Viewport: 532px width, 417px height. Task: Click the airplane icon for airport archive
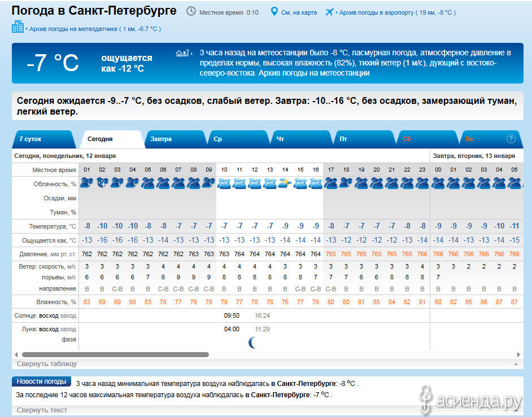(x=330, y=12)
